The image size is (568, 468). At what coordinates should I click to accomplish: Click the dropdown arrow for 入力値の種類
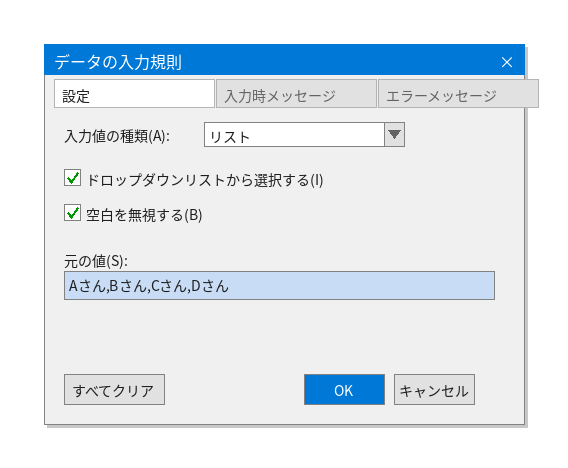coord(394,134)
